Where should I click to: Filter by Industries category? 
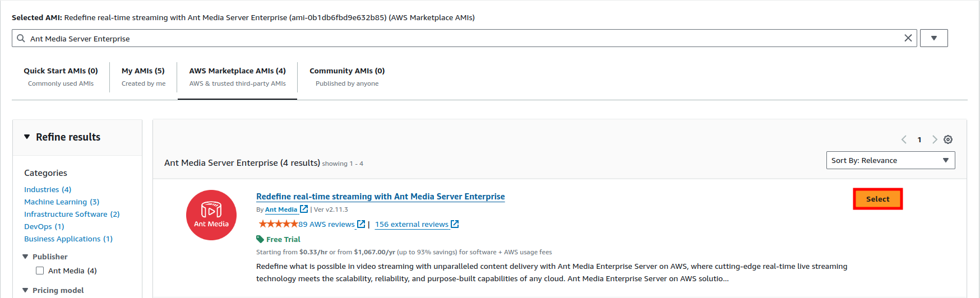(48, 189)
